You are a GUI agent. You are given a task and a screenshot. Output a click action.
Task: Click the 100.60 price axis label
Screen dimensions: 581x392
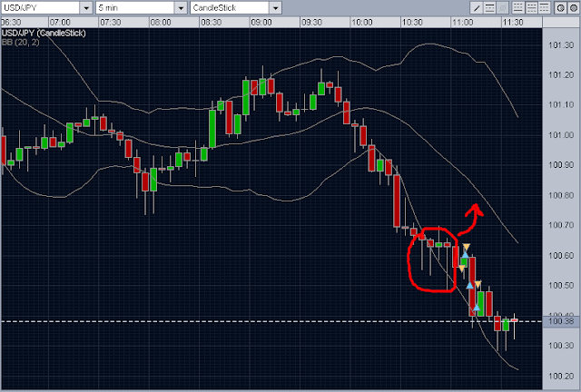tap(561, 256)
